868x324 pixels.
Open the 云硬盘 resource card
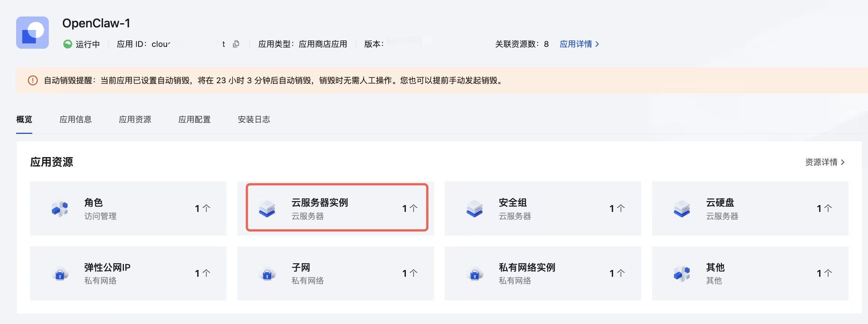pos(750,208)
